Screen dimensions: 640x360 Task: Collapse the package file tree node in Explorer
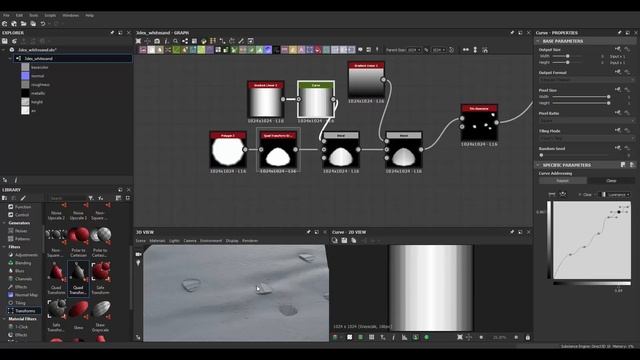(4, 50)
